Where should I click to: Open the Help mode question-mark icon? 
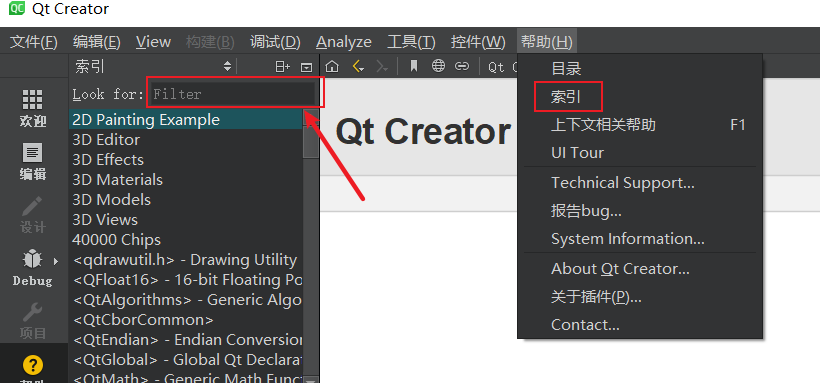pos(32,365)
